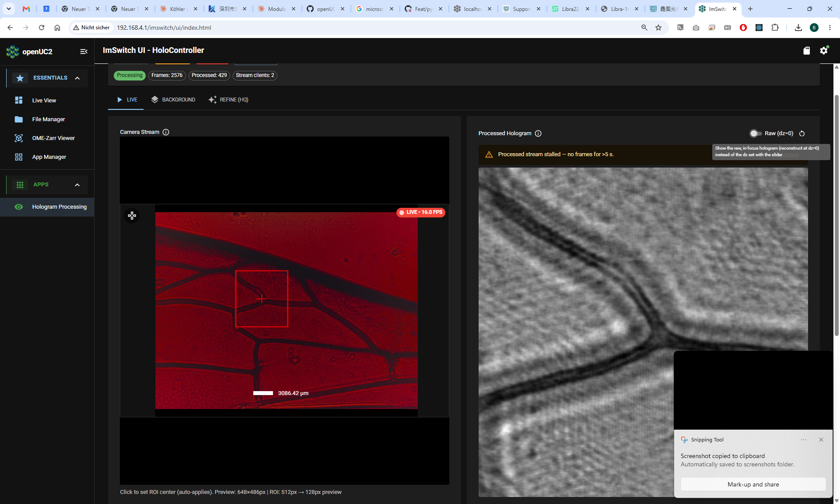This screenshot has width=840, height=504.
Task: Dismiss the Snipping Tool notification
Action: 821,440
